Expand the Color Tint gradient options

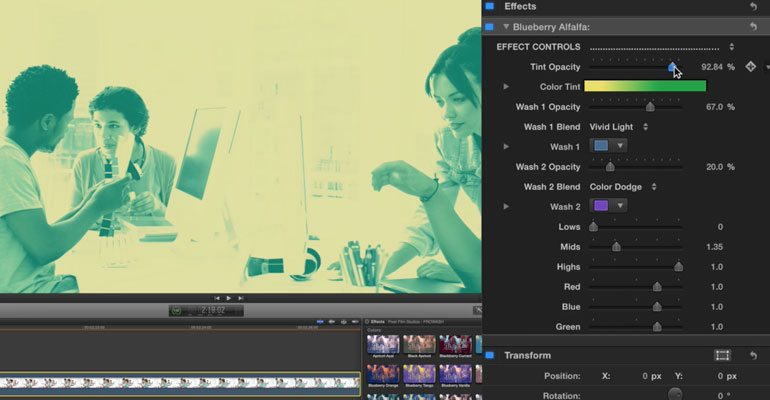click(506, 86)
